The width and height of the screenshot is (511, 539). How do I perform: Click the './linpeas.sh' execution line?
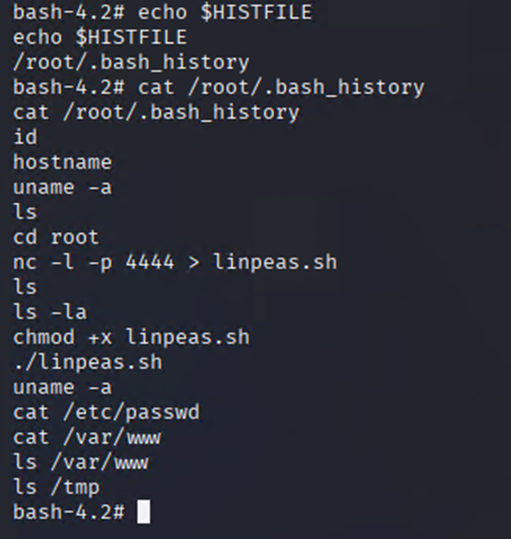coord(88,362)
